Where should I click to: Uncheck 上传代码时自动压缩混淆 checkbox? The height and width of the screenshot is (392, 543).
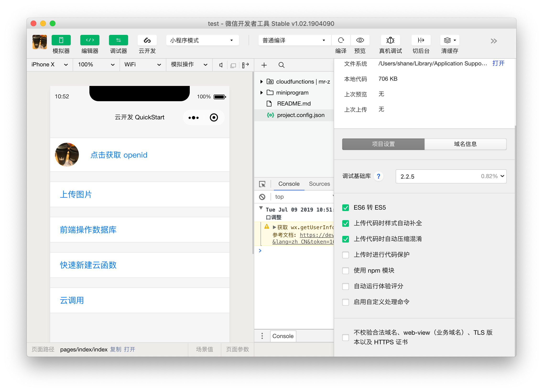(x=346, y=239)
